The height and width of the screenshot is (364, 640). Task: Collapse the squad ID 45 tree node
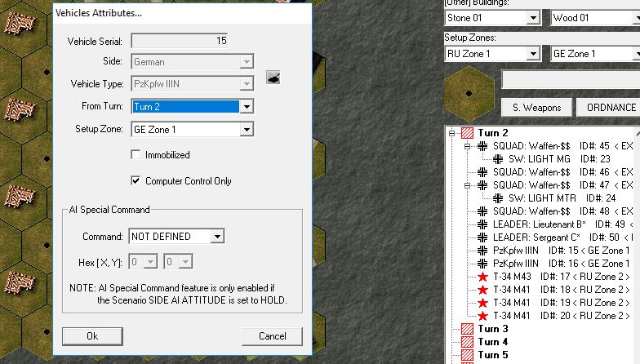pyautogui.click(x=467, y=146)
